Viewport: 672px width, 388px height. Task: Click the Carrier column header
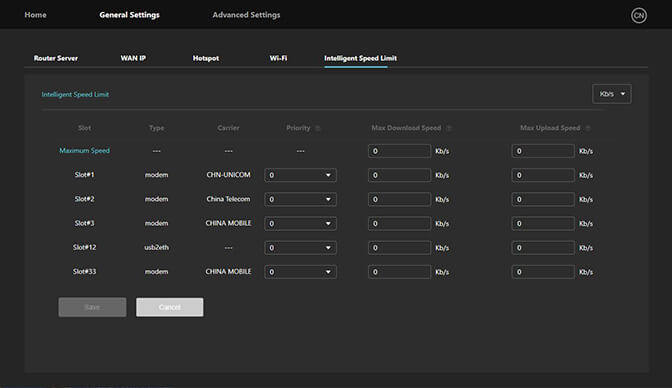(228, 128)
